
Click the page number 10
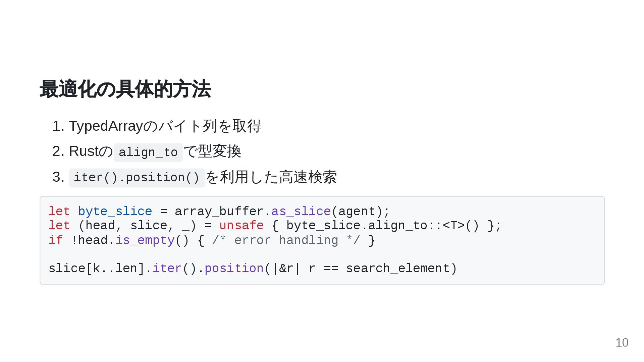622,343
